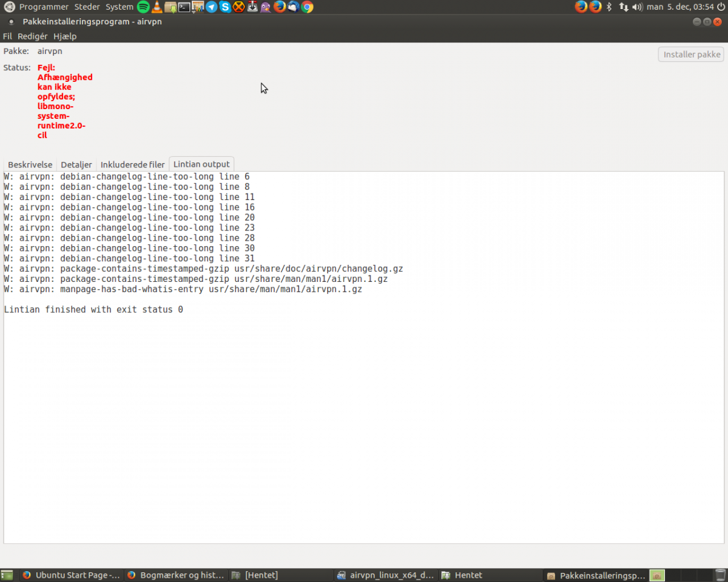This screenshot has width=728, height=582.
Task: Click the changelog line 23 warning
Action: 129,228
